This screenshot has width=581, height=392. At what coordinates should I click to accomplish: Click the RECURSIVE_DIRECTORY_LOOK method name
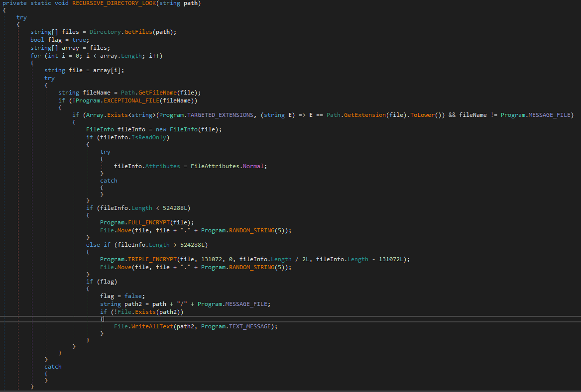pyautogui.click(x=114, y=3)
